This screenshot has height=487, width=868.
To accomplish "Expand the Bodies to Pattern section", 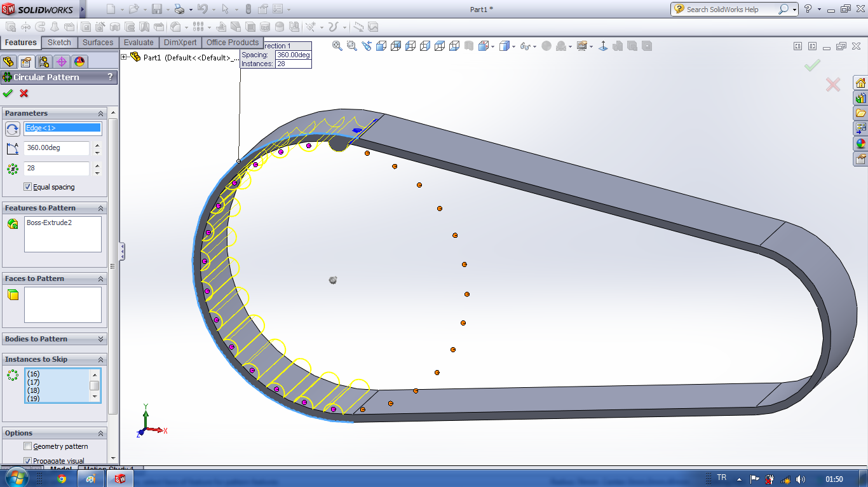I will [100, 339].
